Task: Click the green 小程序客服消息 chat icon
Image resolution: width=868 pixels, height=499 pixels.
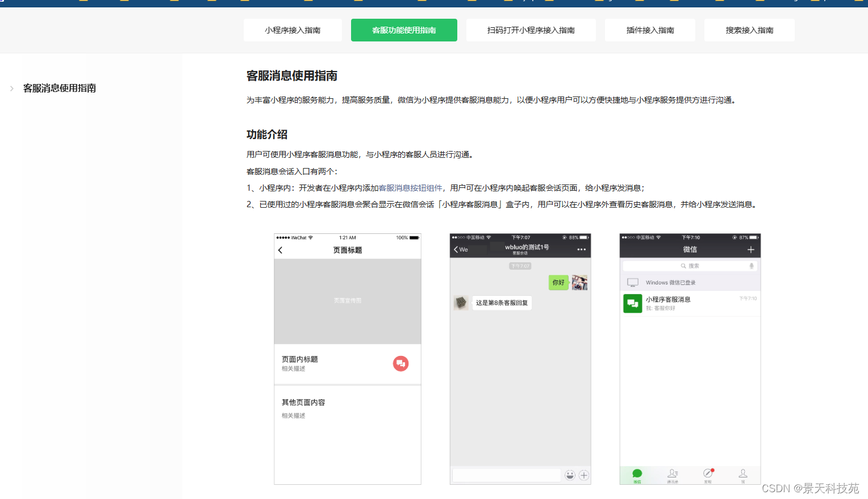Action: [x=632, y=304]
